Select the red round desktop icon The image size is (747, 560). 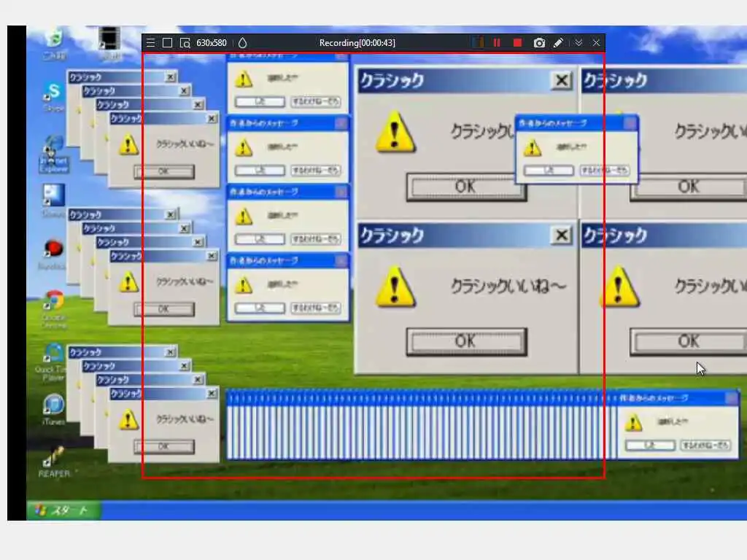point(53,254)
